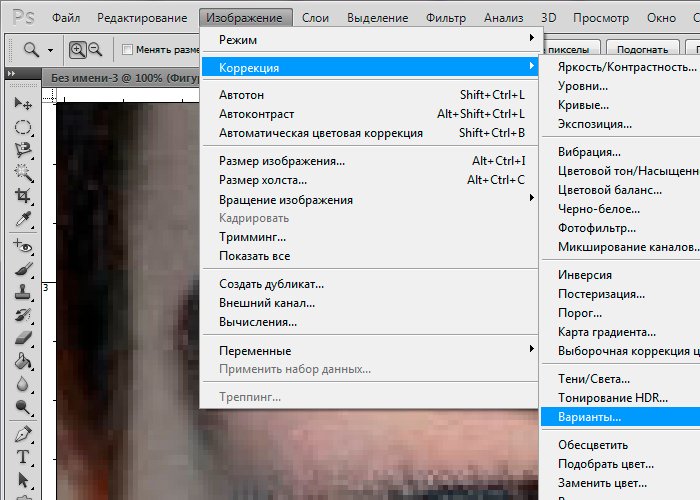Select the Paint Bucket tool
This screenshot has height=500, width=700.
23,361
